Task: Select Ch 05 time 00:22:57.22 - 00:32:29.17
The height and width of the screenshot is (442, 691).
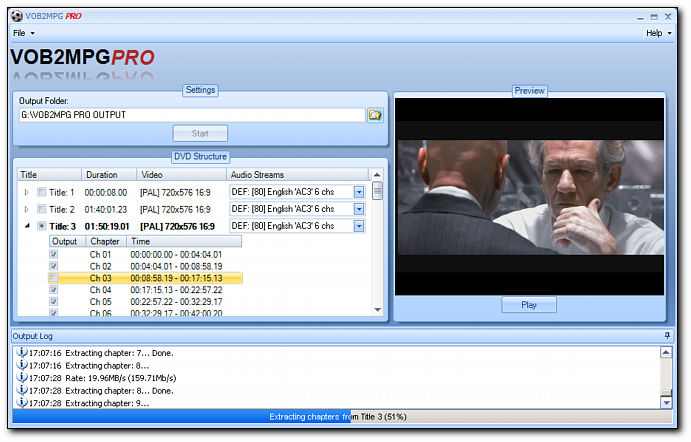Action: (x=176, y=302)
